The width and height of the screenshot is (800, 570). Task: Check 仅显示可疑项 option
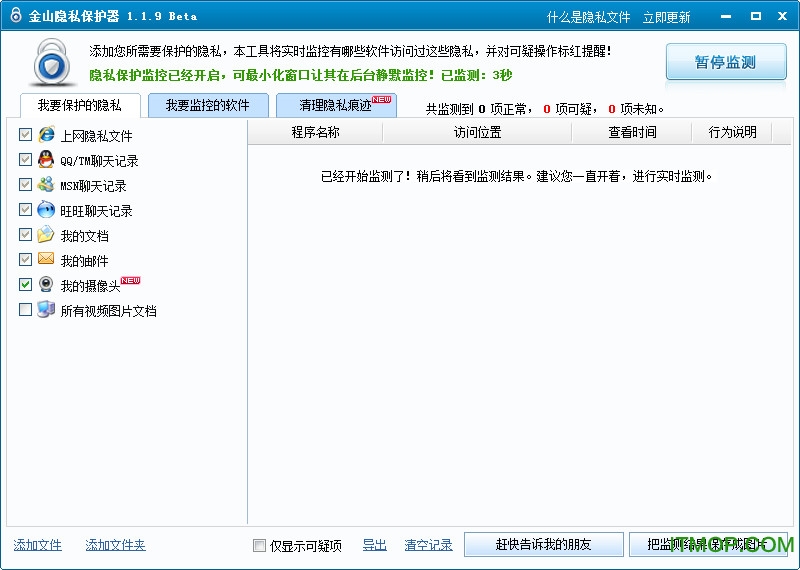coord(259,546)
